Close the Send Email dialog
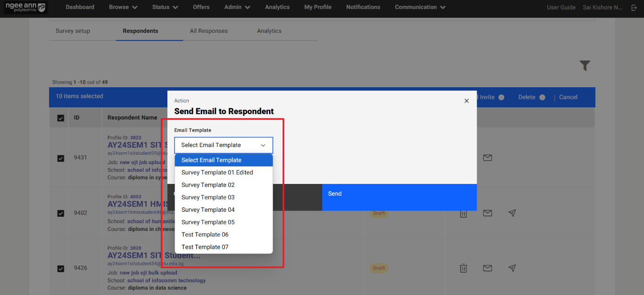644x295 pixels. (466, 101)
